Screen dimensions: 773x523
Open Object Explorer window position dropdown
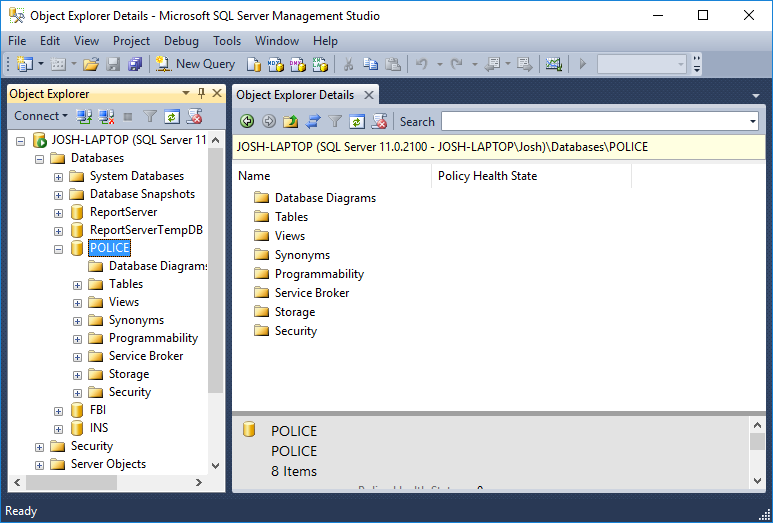click(186, 94)
